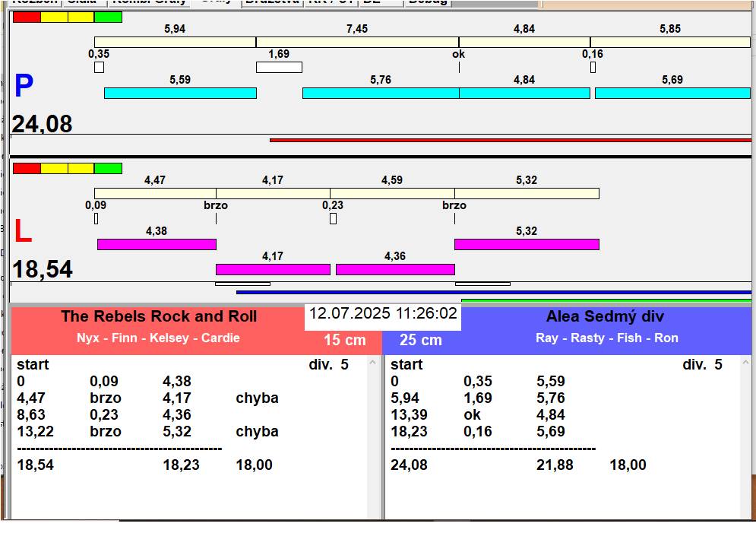Click the red light in the P lane
Image resolution: width=756 pixels, height=533 pixels.
click(27, 17)
